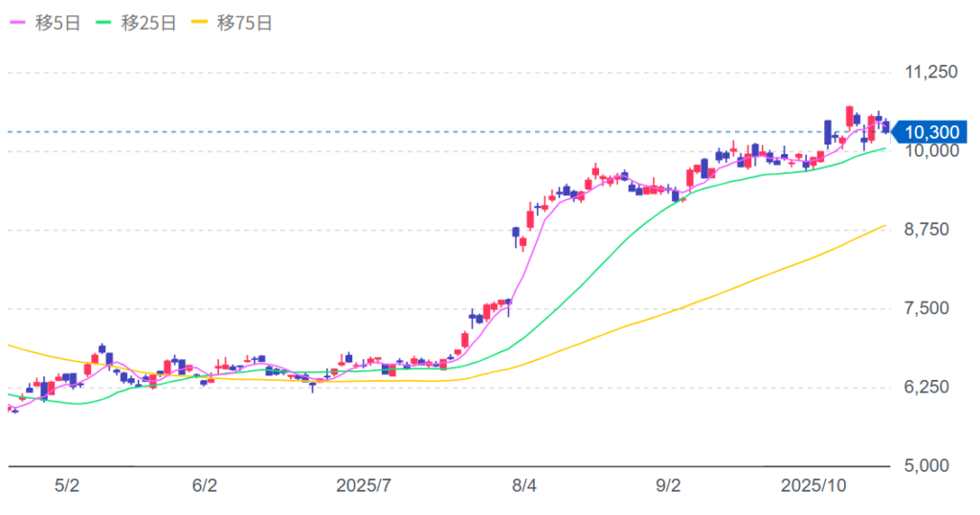The image size is (980, 515).
Task: Toggle the 移5日 moving average legend label
Action: (x=58, y=24)
